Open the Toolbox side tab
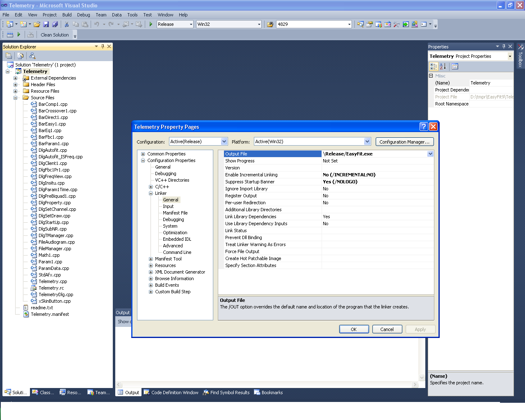The height and width of the screenshot is (420, 525). pos(520,56)
